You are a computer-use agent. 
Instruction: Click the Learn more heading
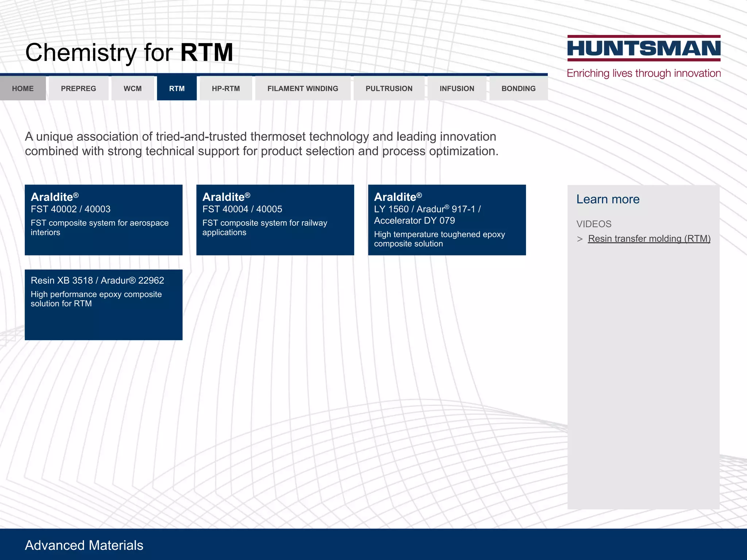608,199
